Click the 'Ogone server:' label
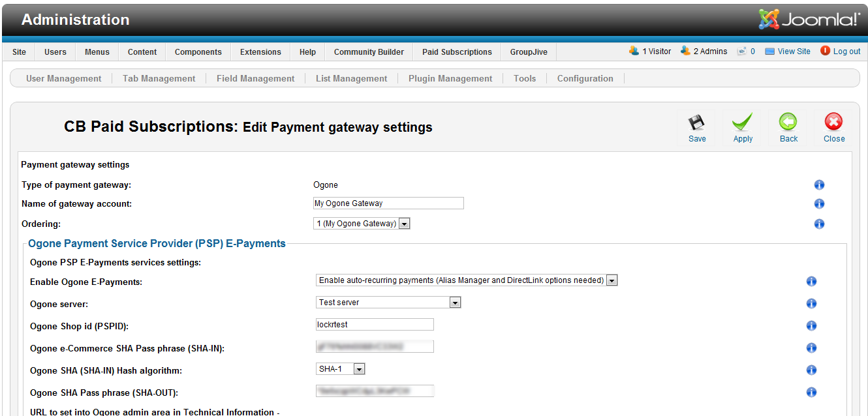The width and height of the screenshot is (868, 416). 59,305
